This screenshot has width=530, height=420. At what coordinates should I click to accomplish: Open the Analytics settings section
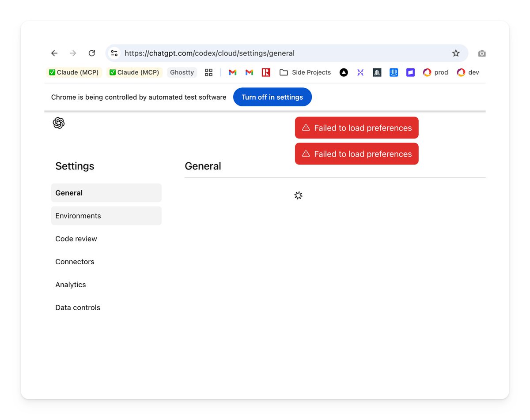click(106, 285)
